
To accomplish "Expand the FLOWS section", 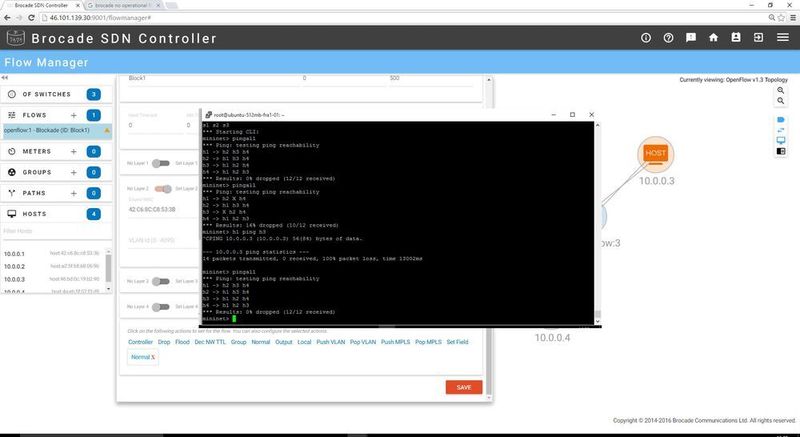I will pyautogui.click(x=56, y=115).
